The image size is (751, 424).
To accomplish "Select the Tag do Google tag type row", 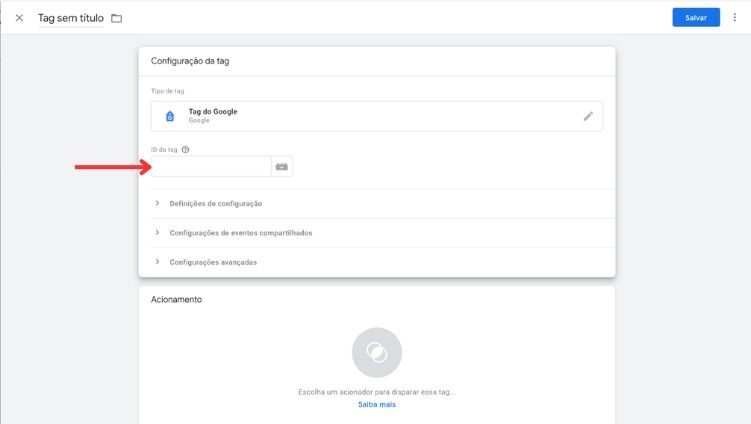I will coord(377,116).
